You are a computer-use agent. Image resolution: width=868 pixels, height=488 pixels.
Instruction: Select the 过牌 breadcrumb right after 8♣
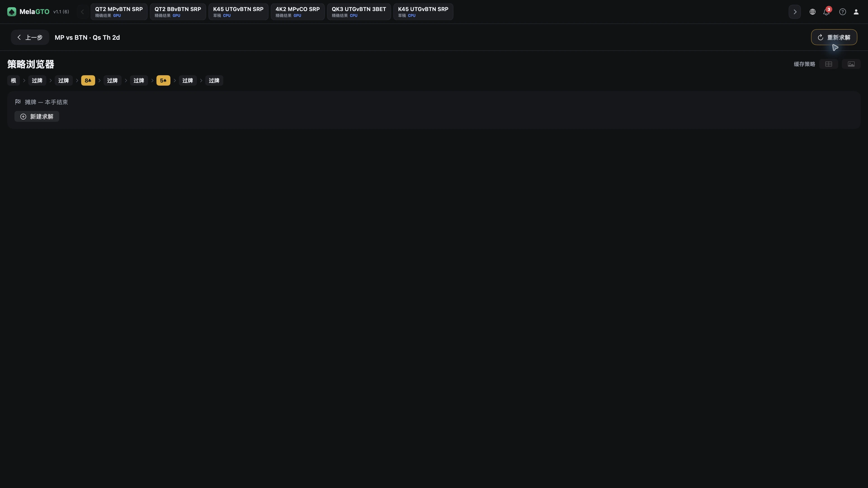(112, 80)
